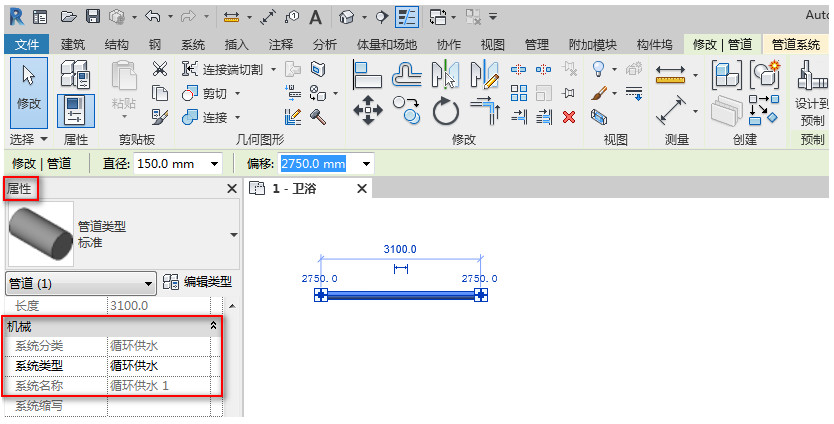This screenshot has height=424, width=834.
Task: Toggle the 属性 Properties palette button
Action: [x=76, y=111]
